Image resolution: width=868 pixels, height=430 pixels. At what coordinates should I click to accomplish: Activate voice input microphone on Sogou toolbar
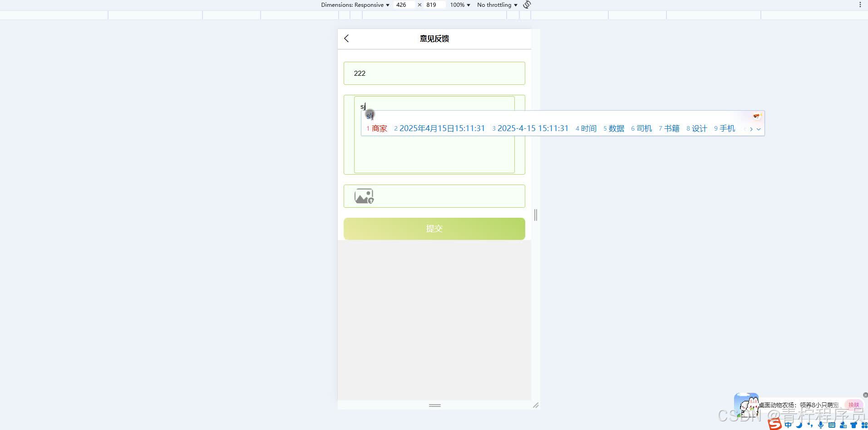tap(820, 425)
